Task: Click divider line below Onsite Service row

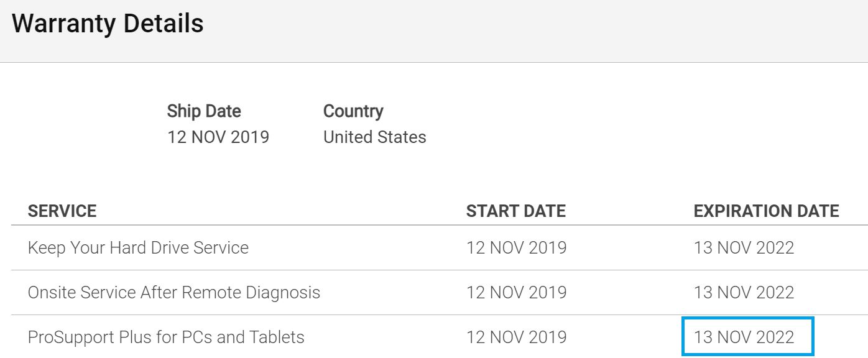Action: click(x=440, y=314)
